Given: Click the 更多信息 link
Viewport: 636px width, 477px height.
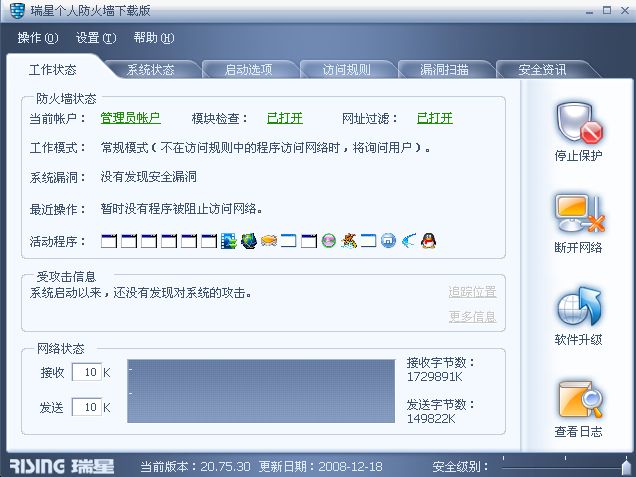Looking at the screenshot, I should (x=473, y=316).
